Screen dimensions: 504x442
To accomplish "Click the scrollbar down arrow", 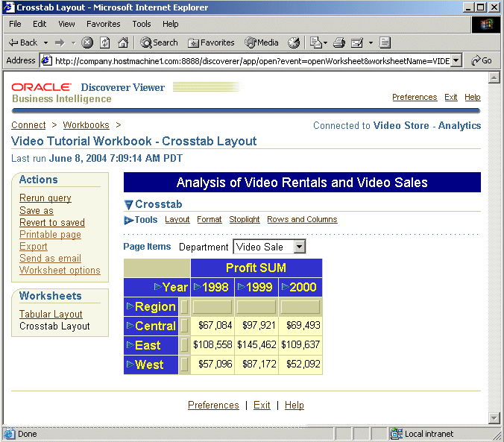I will (494, 417).
